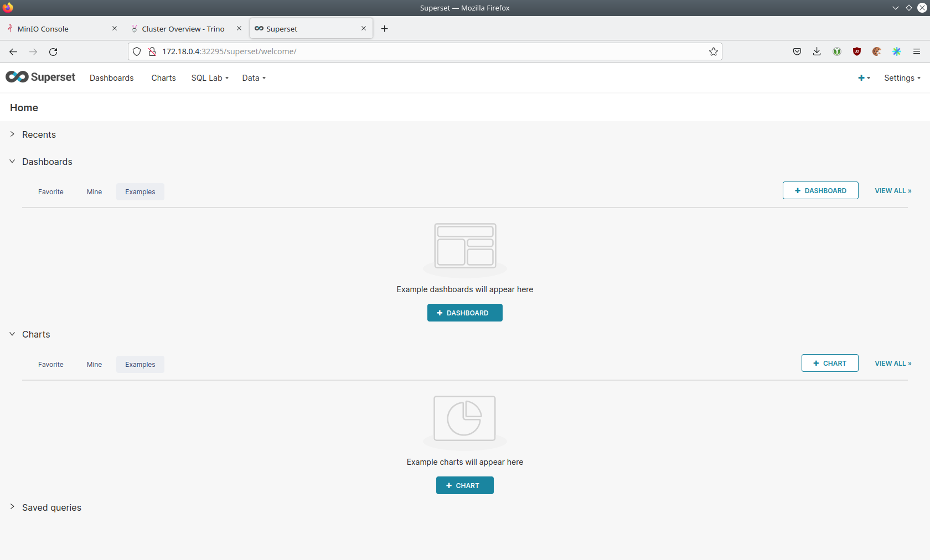The height and width of the screenshot is (560, 930).
Task: Click the browser address bar URL
Action: coord(387,51)
